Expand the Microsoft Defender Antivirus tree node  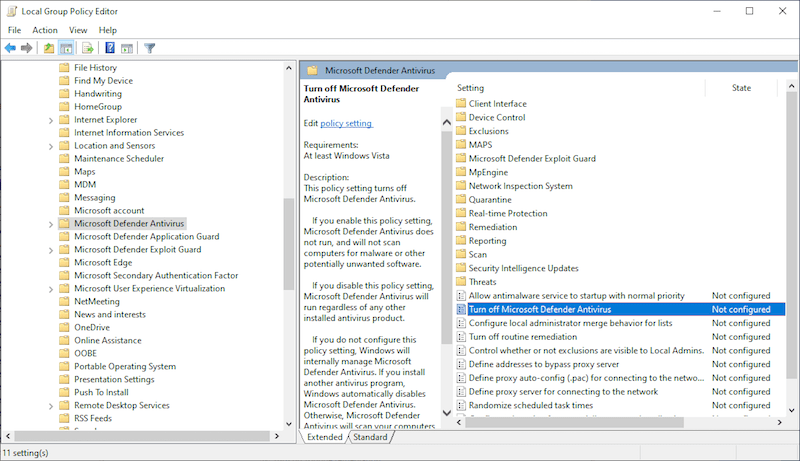(51, 224)
